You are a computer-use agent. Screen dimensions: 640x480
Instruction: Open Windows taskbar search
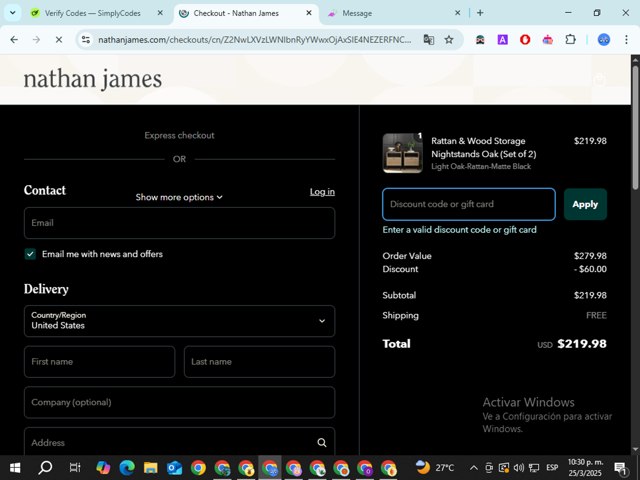[x=45, y=468]
